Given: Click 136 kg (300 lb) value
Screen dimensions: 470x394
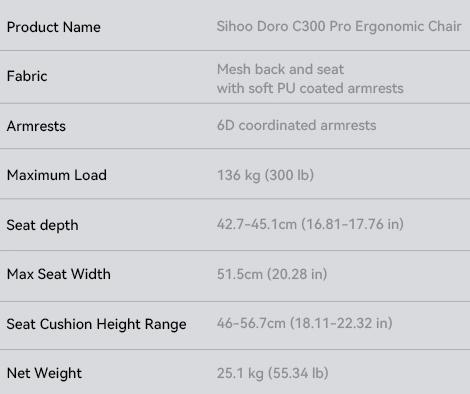Looking at the screenshot, I should (266, 175).
